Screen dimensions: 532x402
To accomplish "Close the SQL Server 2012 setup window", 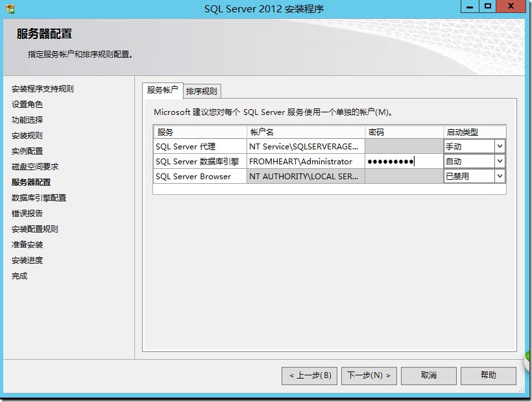I will pyautogui.click(x=511, y=6).
